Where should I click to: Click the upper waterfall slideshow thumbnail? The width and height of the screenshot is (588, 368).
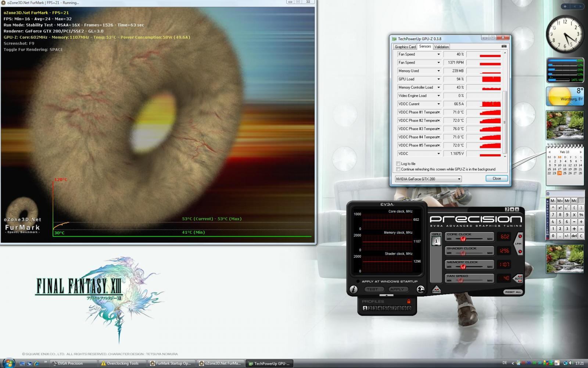pos(565,125)
